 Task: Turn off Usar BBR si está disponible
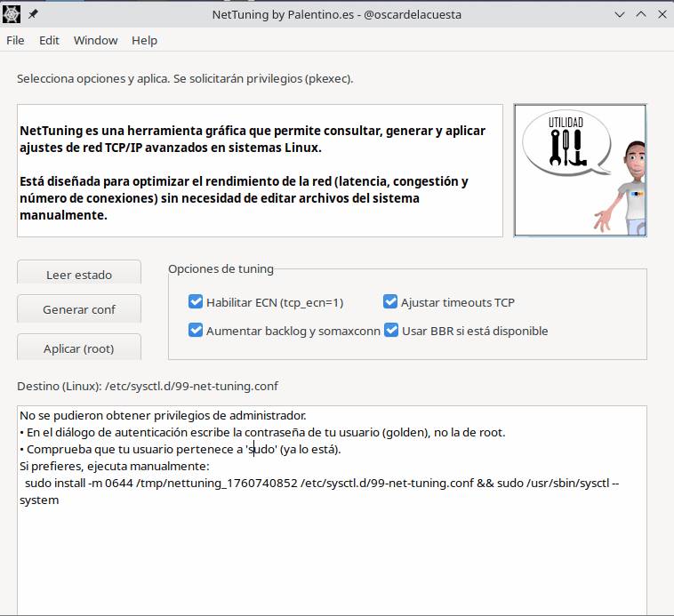coord(390,331)
